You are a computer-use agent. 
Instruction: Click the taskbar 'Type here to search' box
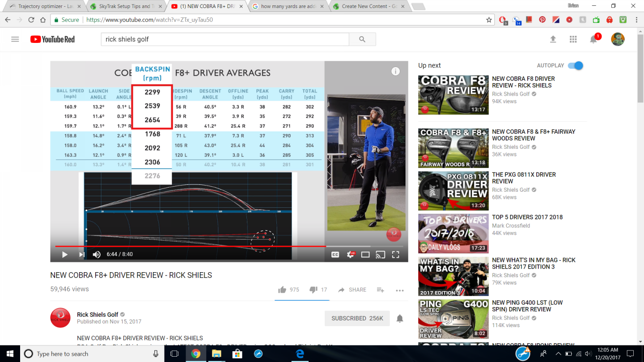coord(92,354)
